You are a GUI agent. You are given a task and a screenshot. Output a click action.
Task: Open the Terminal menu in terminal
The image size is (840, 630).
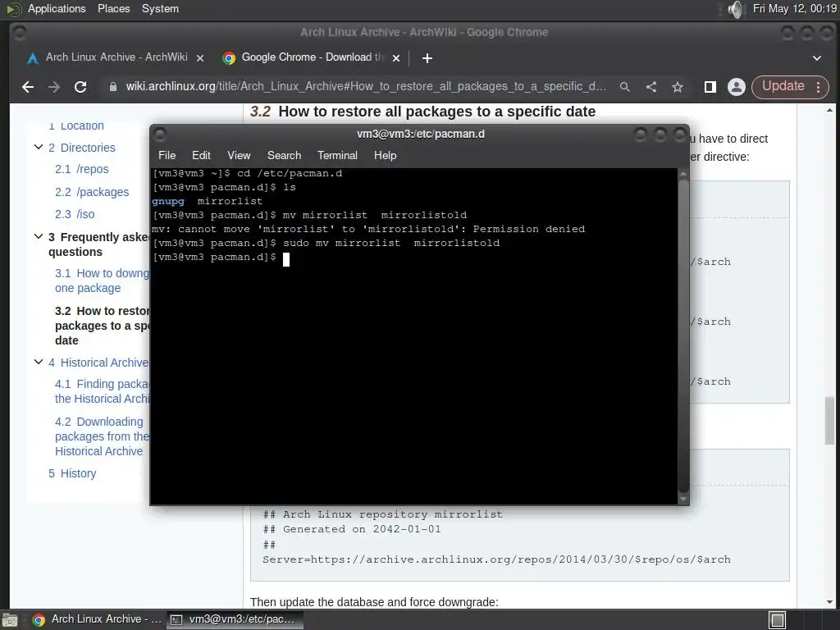(337, 155)
